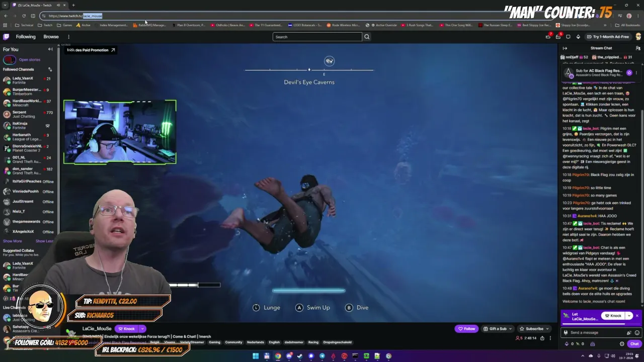644x362 pixels.
Task: Click the Send a message chat box
Action: [x=601, y=332]
